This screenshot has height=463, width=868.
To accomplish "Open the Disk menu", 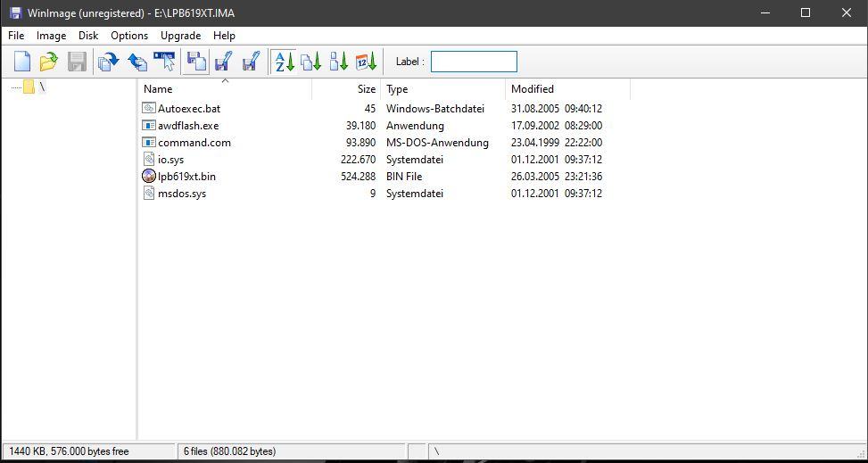I will (88, 36).
